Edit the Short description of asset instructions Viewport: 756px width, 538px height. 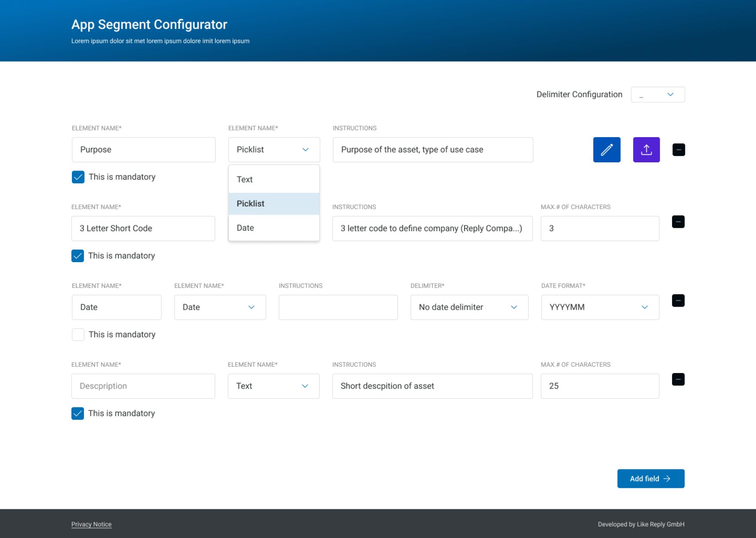click(432, 386)
